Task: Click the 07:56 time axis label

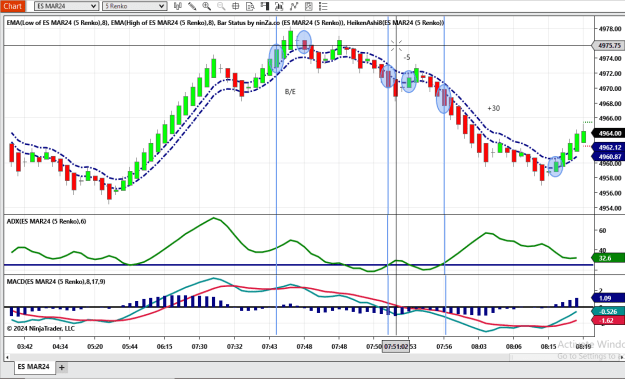Action: [444, 347]
